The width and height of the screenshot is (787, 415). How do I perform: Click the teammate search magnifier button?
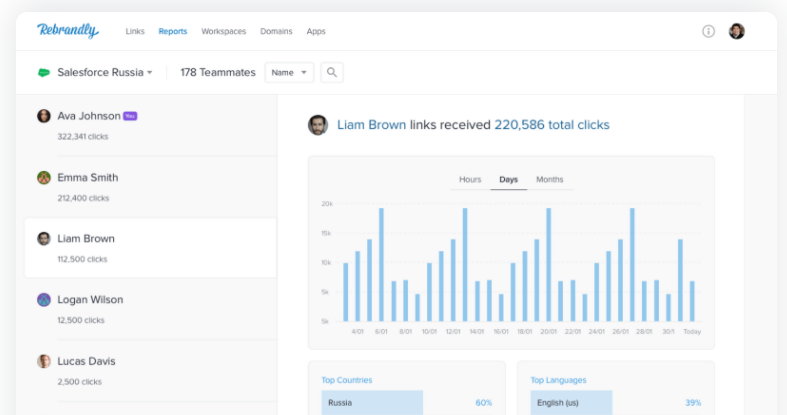[x=332, y=72]
